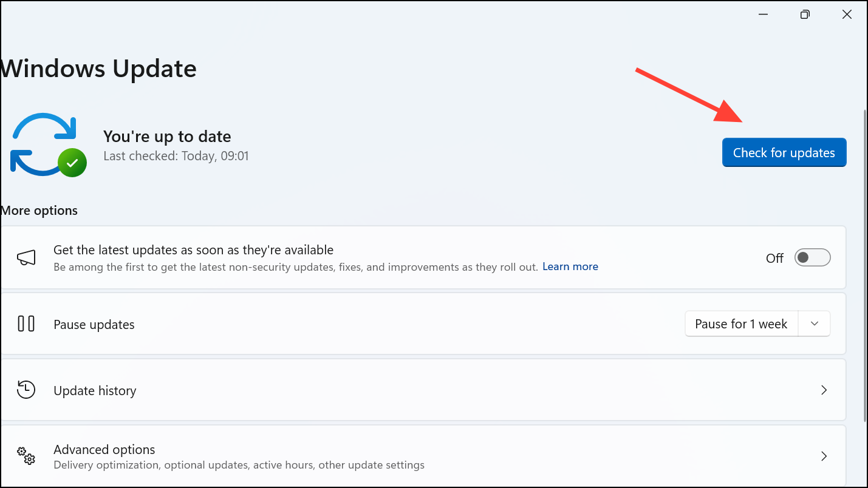Click "Get the latest updates as soon" title
Viewport: 868px width, 488px height.
(x=194, y=250)
